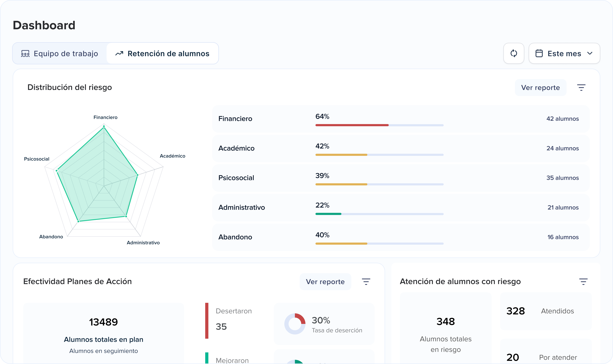Click the 24 alumnos count
Image resolution: width=613 pixels, height=364 pixels.
(562, 148)
